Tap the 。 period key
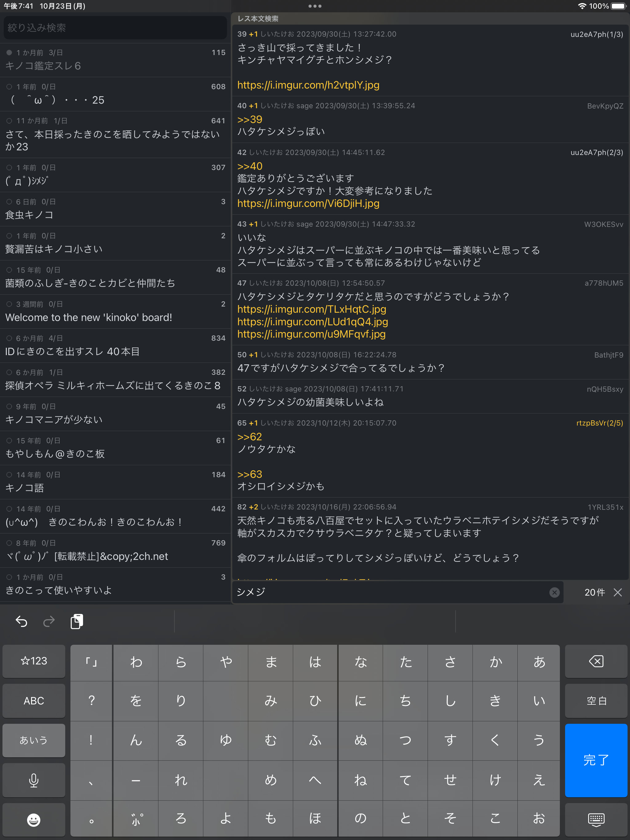This screenshot has width=630, height=840. click(91, 819)
